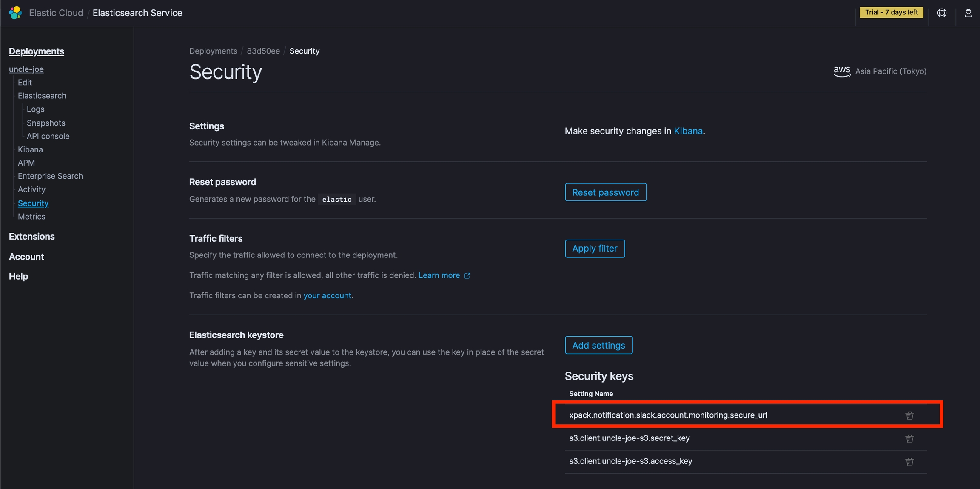The image size is (980, 489).
Task: Open Metrics in the sidebar
Action: click(31, 217)
